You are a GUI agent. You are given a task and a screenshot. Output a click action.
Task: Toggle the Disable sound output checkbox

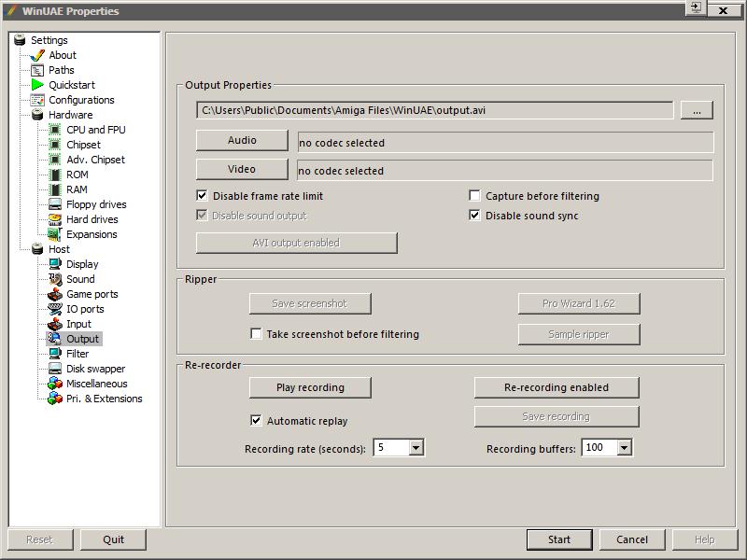pos(202,216)
